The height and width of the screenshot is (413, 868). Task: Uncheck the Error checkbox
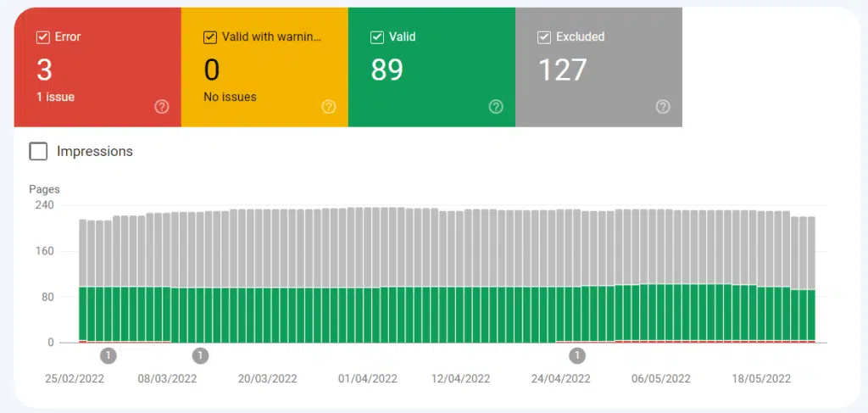[42, 37]
